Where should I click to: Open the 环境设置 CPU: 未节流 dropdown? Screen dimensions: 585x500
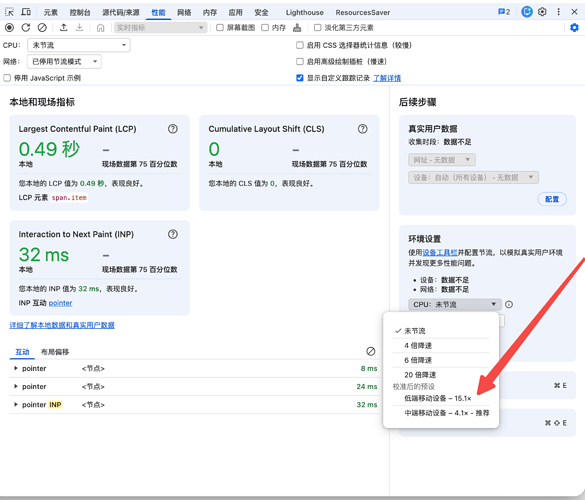(x=454, y=304)
